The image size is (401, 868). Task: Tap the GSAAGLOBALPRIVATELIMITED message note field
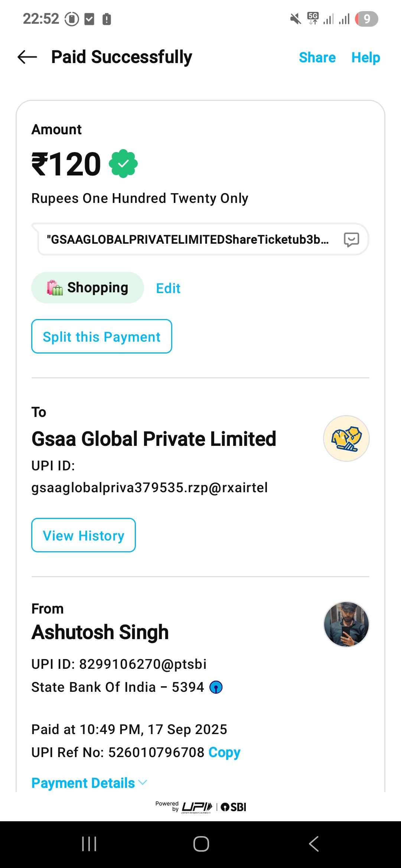point(188,240)
